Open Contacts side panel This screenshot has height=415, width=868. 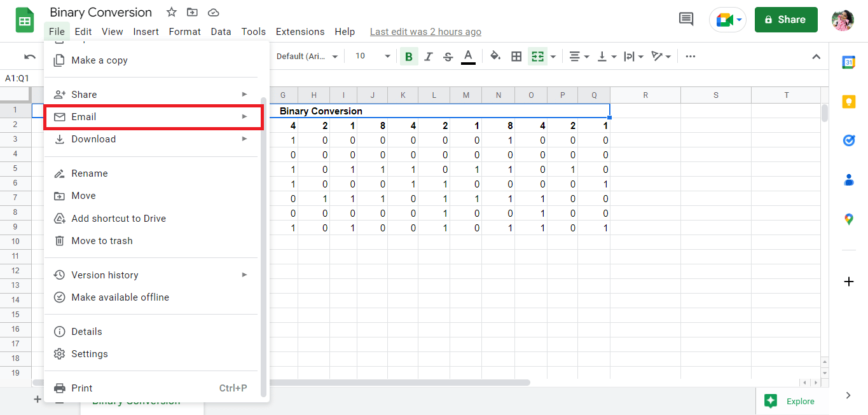pyautogui.click(x=848, y=180)
